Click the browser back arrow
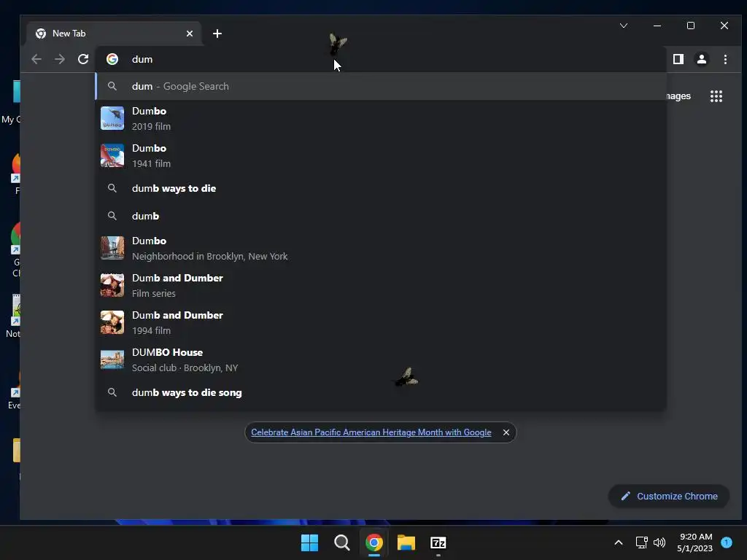747x560 pixels. click(x=36, y=59)
